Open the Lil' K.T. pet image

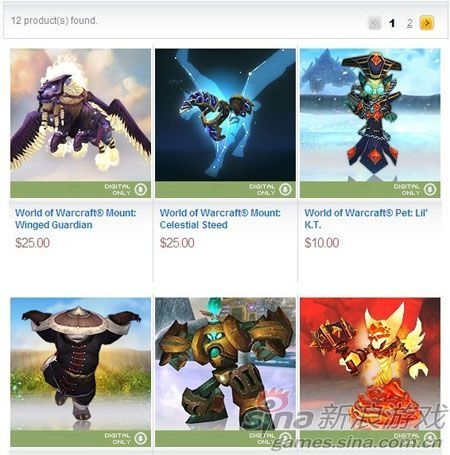click(370, 115)
